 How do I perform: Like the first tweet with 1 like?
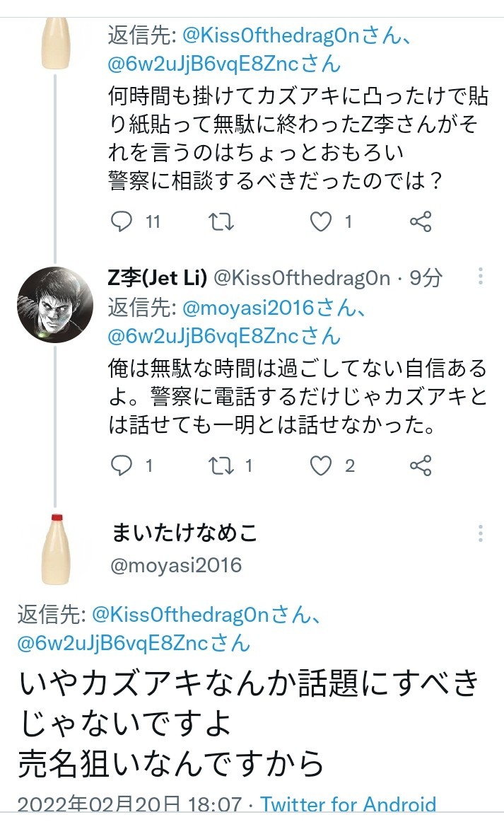(322, 222)
